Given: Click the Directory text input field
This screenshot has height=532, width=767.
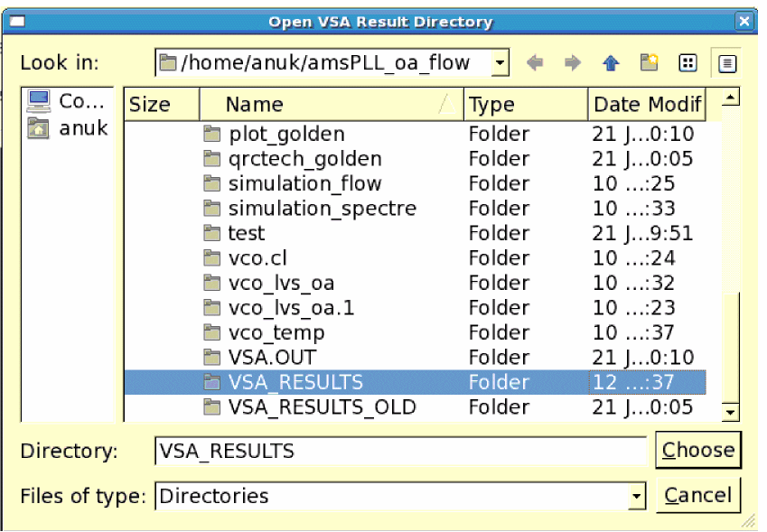Looking at the screenshot, I should tap(400, 450).
